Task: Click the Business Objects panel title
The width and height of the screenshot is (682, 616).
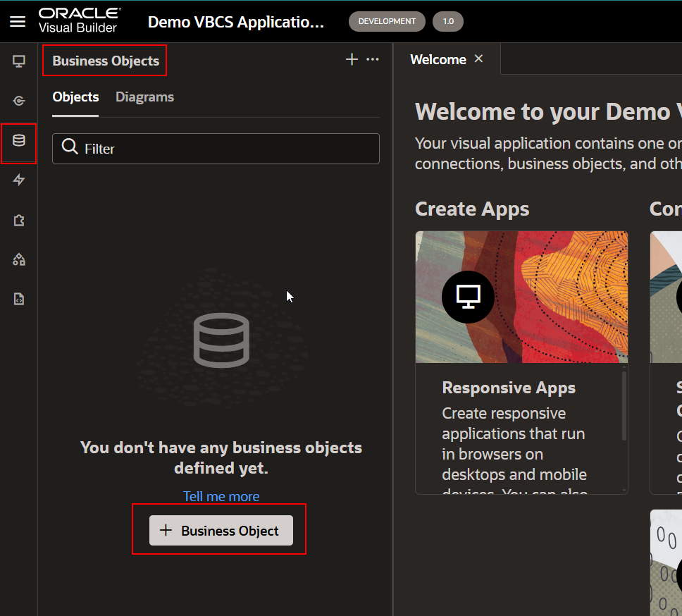Action: (106, 61)
